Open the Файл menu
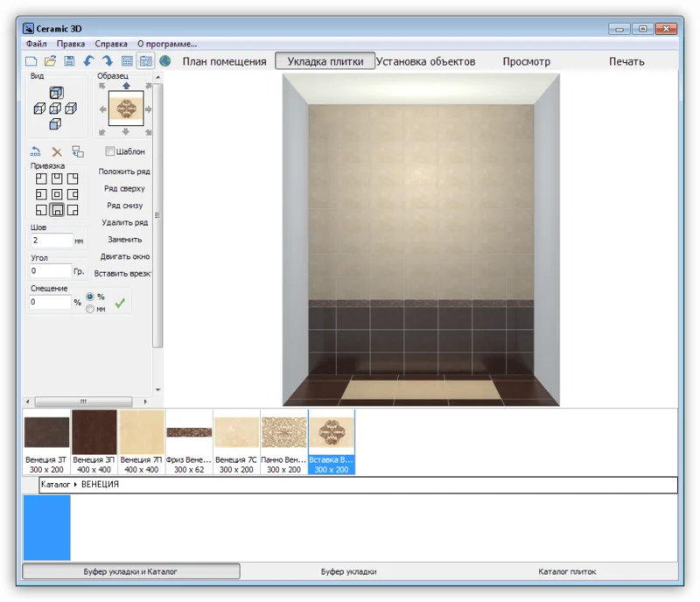This screenshot has height=602, width=700. [36, 44]
